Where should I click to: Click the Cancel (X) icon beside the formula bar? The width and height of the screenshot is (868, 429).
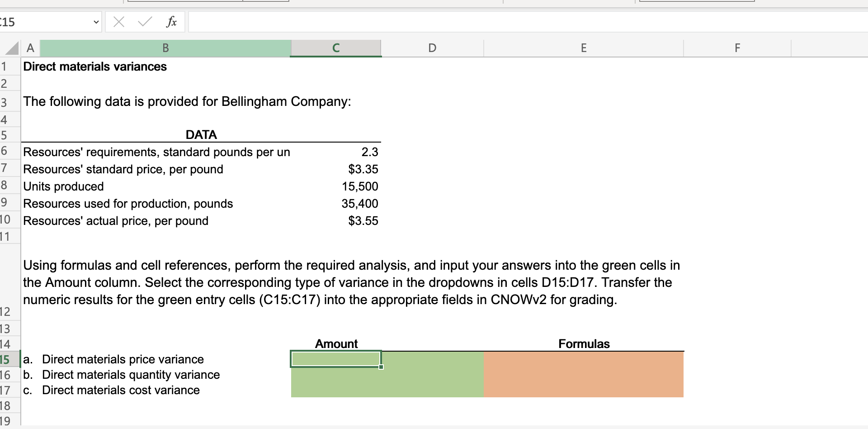pyautogui.click(x=118, y=21)
